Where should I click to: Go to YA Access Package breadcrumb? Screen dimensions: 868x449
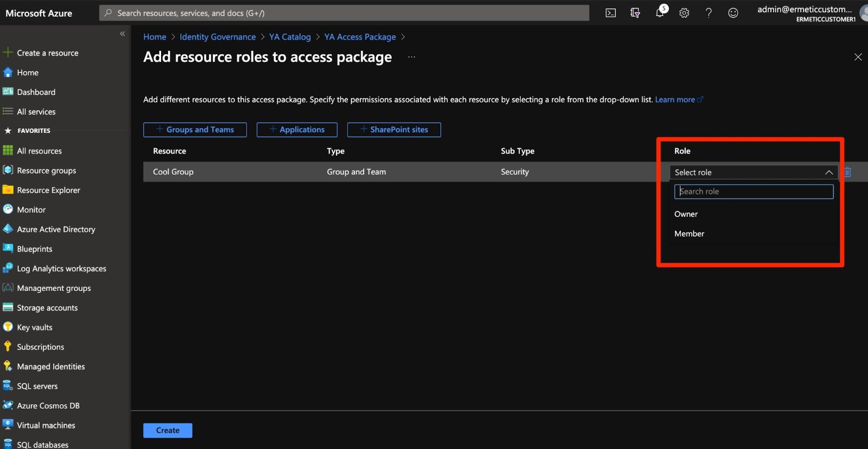tap(360, 36)
